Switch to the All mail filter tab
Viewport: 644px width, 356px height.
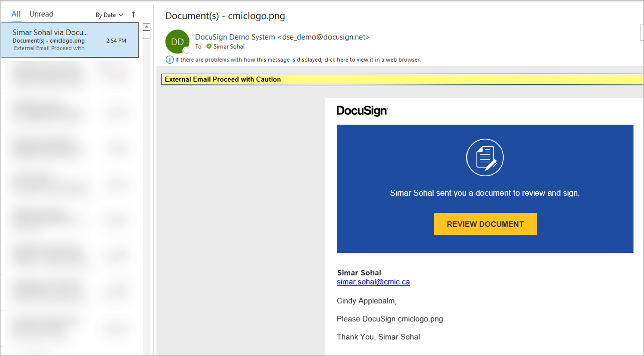pyautogui.click(x=16, y=14)
